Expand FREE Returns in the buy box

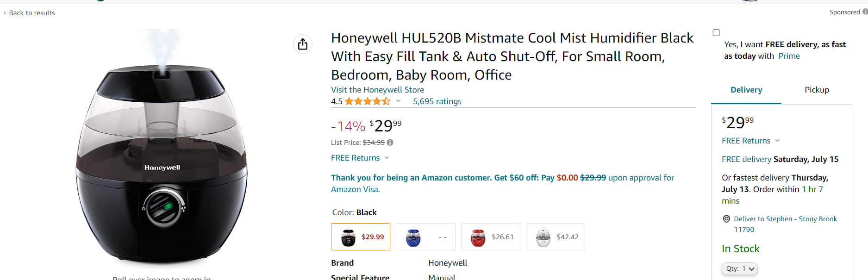click(777, 141)
